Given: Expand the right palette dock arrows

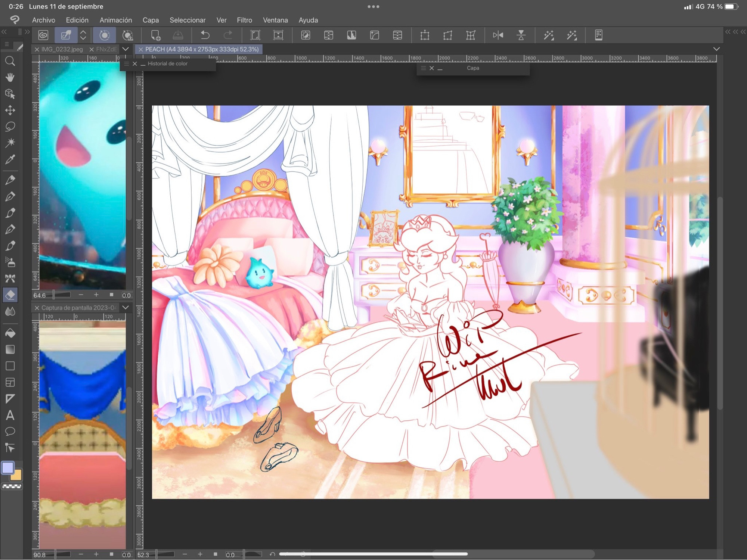Looking at the screenshot, I should pos(735,32).
